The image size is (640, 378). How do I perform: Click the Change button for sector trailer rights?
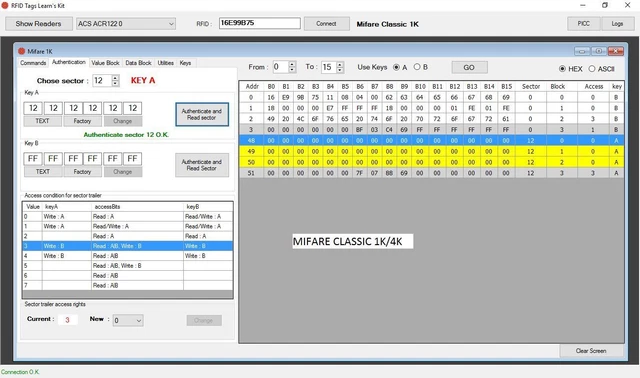(x=204, y=320)
